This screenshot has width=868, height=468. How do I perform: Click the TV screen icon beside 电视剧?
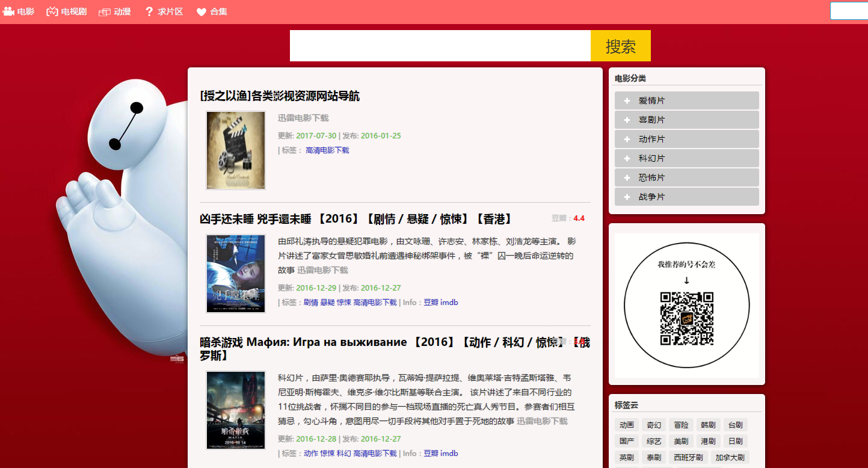tap(51, 11)
